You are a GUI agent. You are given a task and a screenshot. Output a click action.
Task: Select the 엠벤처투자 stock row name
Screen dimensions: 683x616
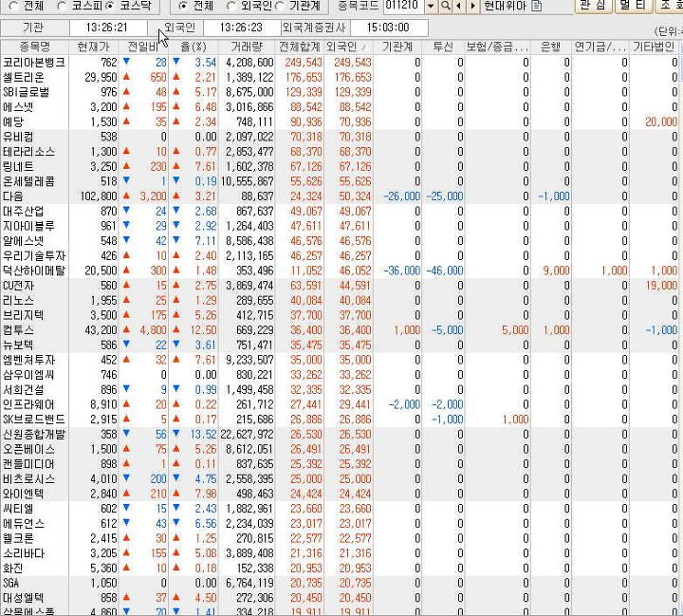[x=28, y=360]
